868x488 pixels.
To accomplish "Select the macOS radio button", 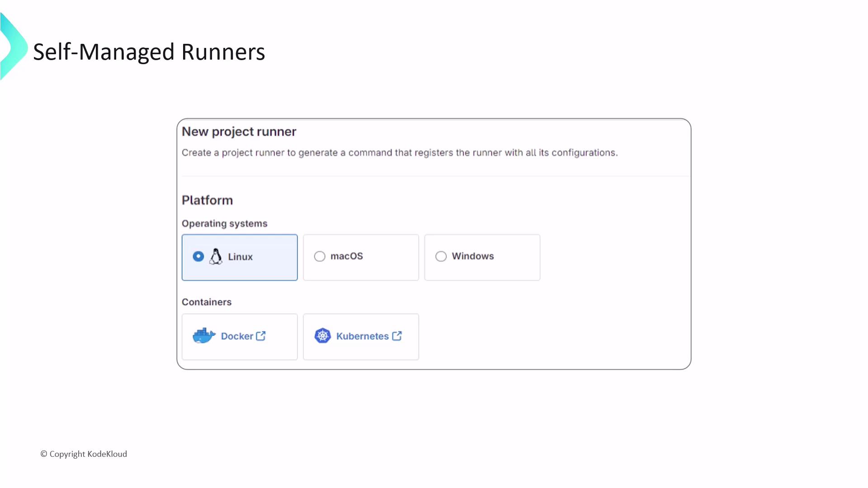I will 320,257.
